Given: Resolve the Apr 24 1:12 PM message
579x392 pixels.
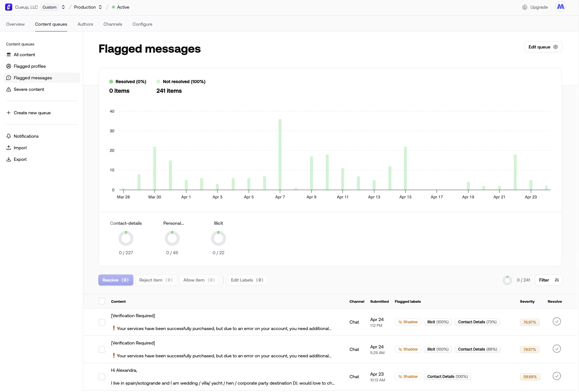Looking at the screenshot, I should pos(557,321).
